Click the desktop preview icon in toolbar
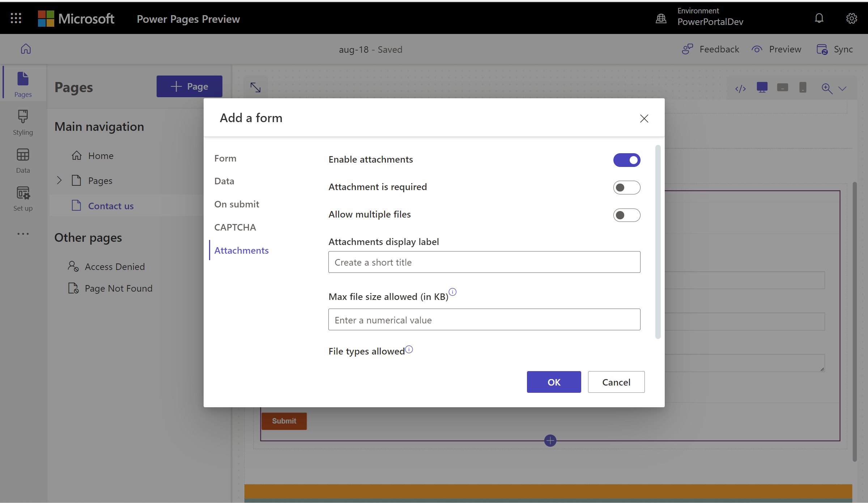This screenshot has width=868, height=503. [x=762, y=87]
